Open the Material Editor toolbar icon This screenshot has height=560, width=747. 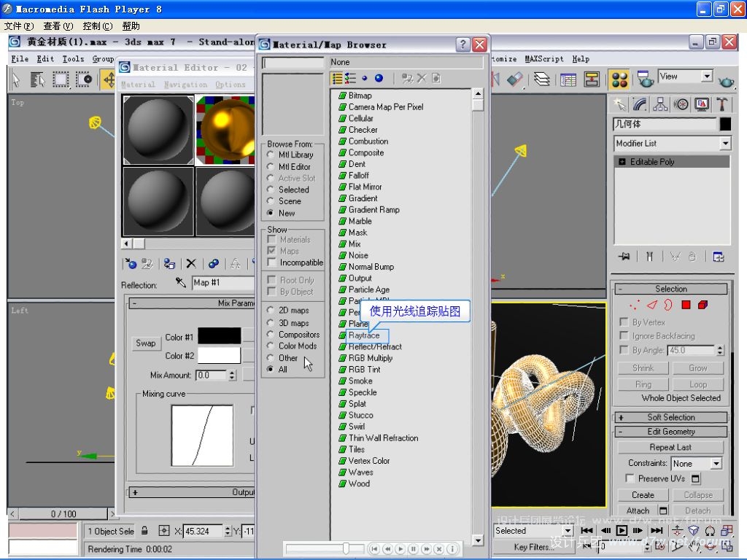[619, 79]
